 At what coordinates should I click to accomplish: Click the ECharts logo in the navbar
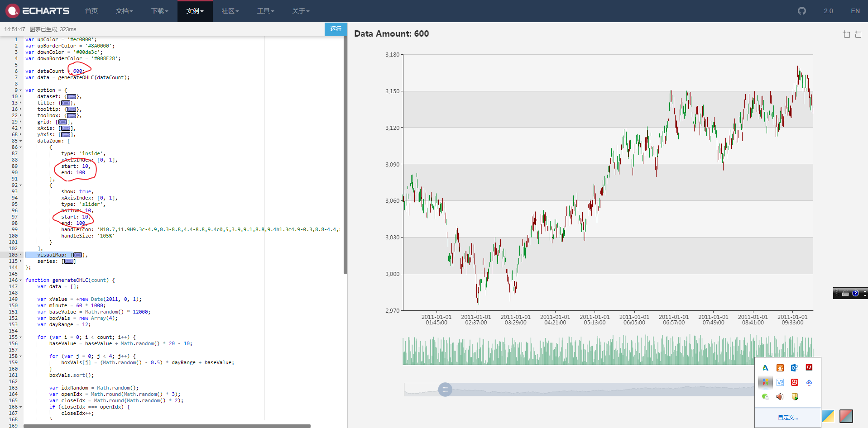pos(38,11)
